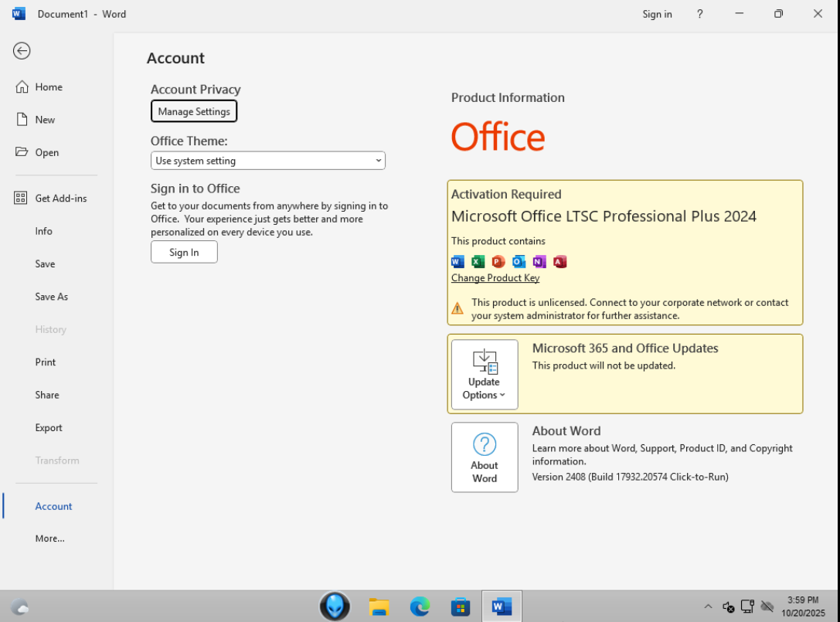Select Open in the backstage sidebar
This screenshot has width=840, height=622.
47,152
